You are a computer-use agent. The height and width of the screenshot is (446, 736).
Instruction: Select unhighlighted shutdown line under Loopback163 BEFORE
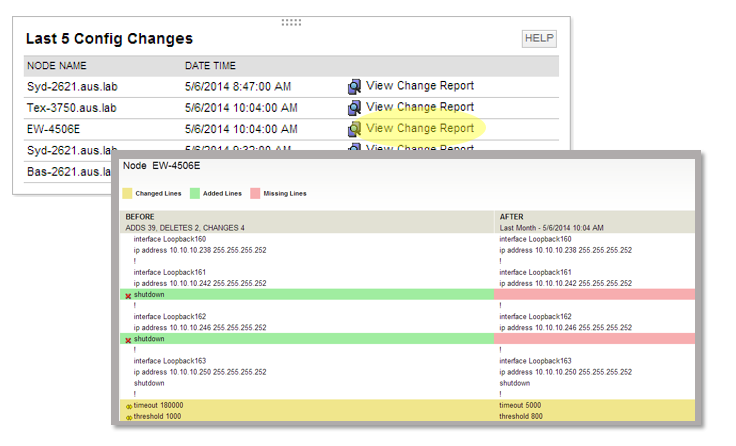149,383
